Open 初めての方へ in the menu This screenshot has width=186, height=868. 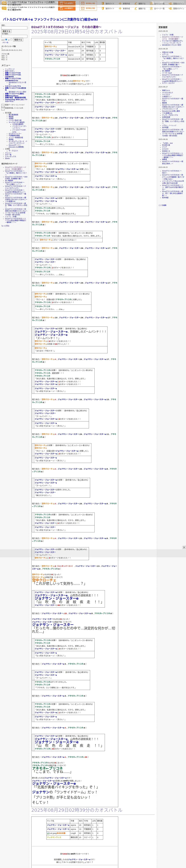pos(10,71)
